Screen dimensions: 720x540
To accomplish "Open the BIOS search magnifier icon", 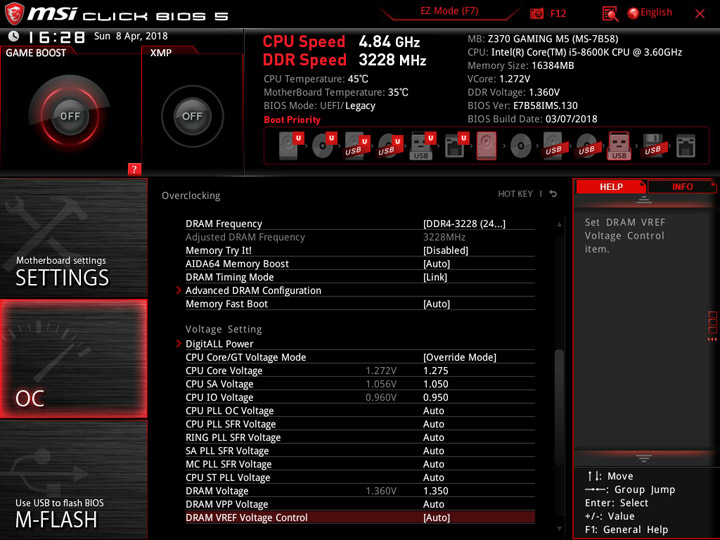I will [x=610, y=14].
